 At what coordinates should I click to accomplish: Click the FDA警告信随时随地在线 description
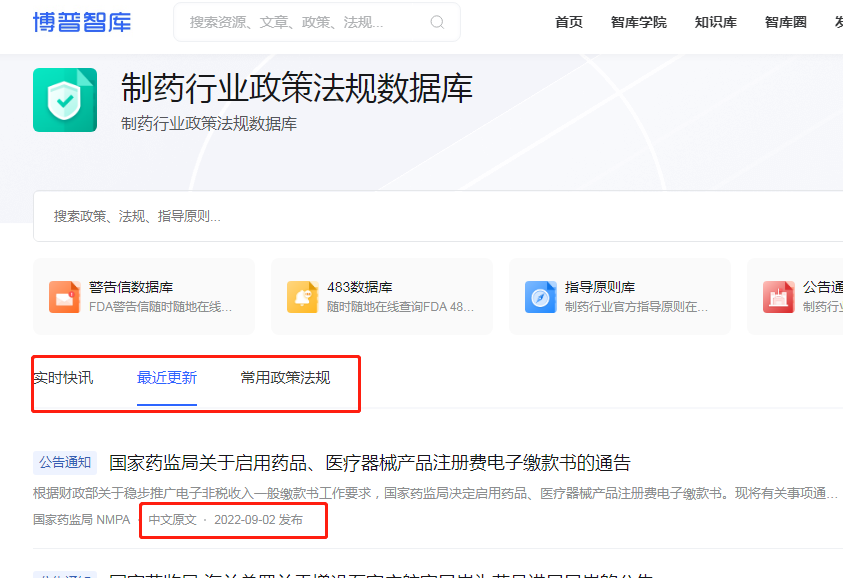pyautogui.click(x=160, y=307)
